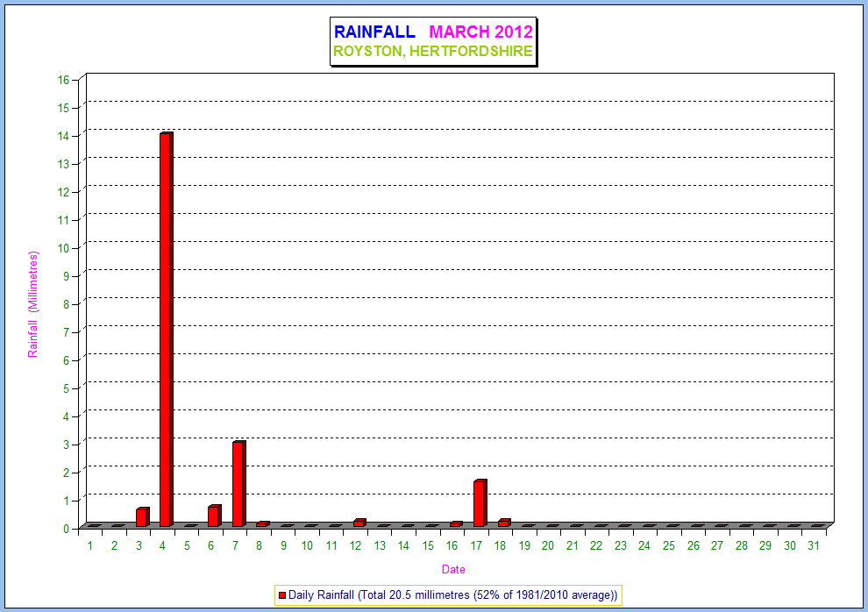Click y-axis value '16'

tap(64, 80)
